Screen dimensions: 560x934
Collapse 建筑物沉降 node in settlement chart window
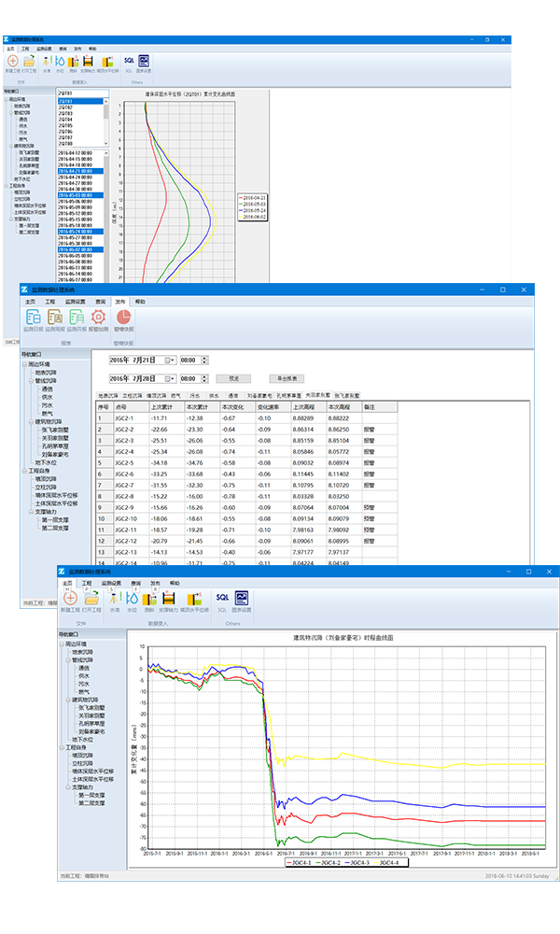(68, 700)
